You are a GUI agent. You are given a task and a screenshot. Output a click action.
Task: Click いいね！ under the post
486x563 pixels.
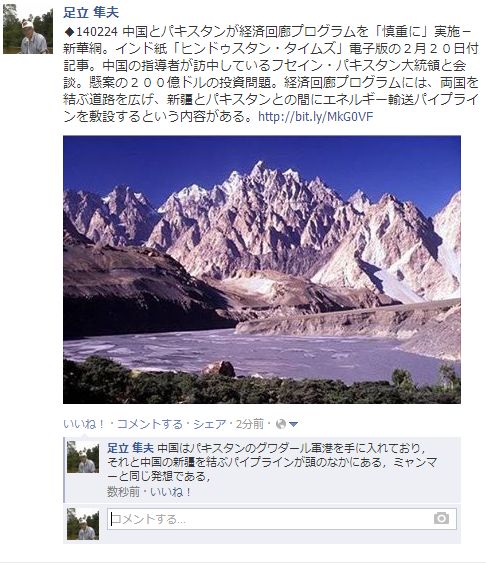coord(84,424)
